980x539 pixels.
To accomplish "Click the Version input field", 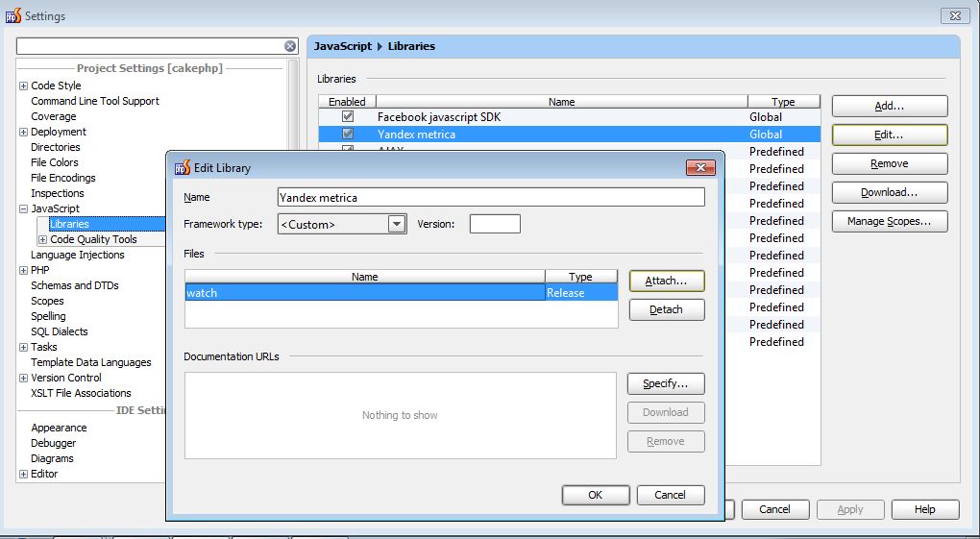I will [495, 224].
